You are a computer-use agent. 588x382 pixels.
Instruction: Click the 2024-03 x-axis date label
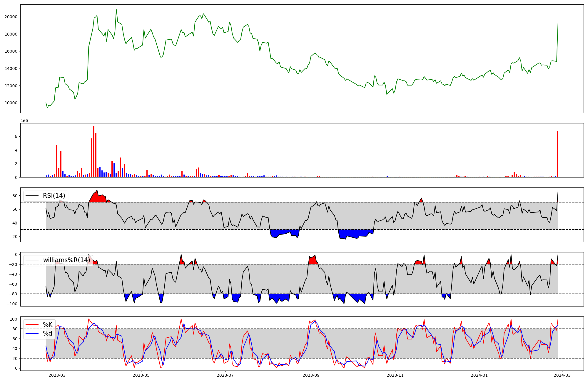[562, 375]
